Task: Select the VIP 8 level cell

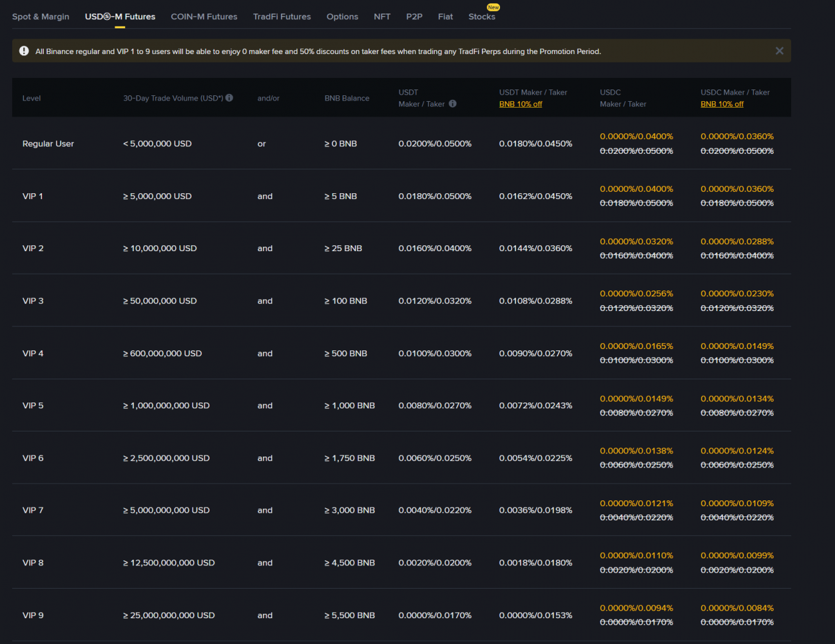Action: coord(34,563)
